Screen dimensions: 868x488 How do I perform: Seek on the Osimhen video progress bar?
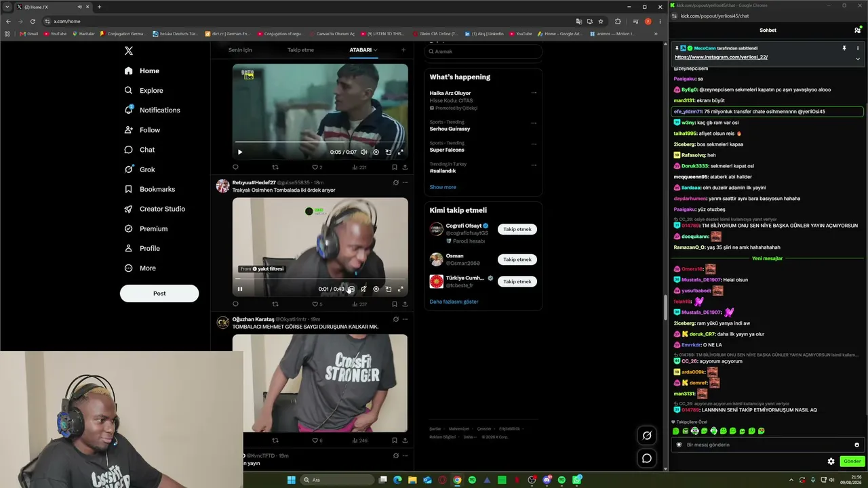pos(320,279)
